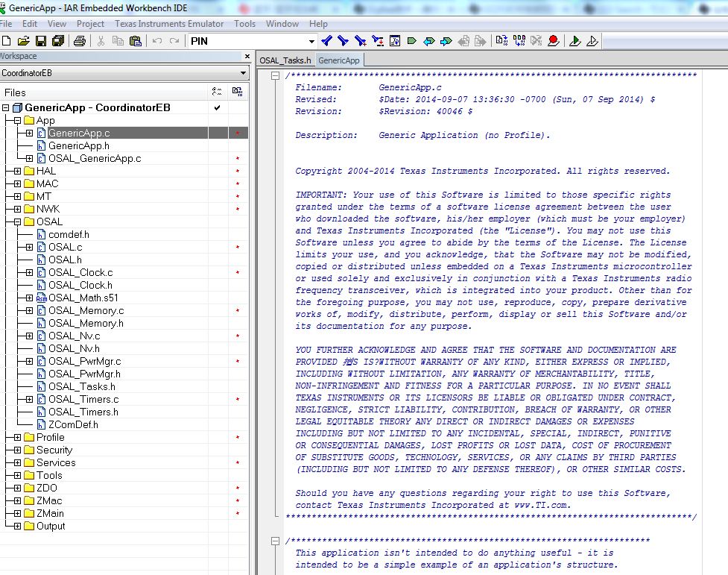Click the Open file folder icon
This screenshot has height=575, width=728.
tap(24, 41)
